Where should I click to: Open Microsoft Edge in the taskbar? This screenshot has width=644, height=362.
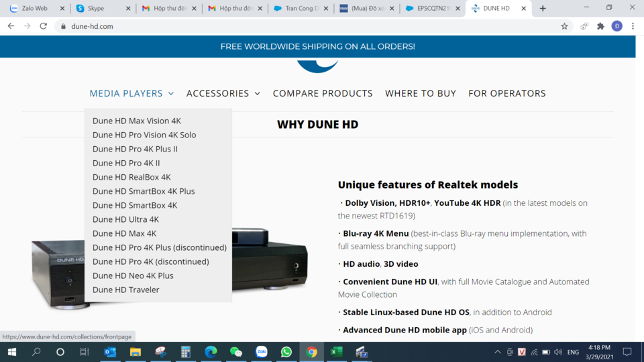coord(211,352)
